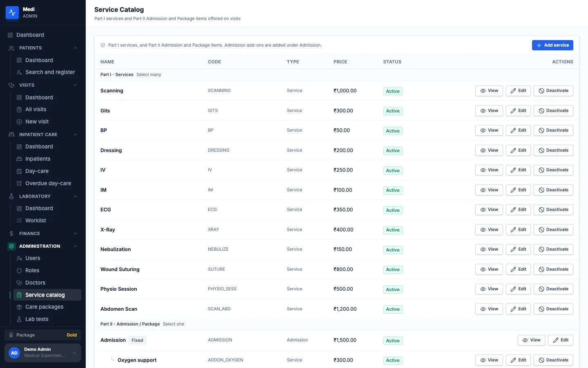This screenshot has height=368, width=588.
Task: Click the Gold package label
Action: pyautogui.click(x=72, y=335)
